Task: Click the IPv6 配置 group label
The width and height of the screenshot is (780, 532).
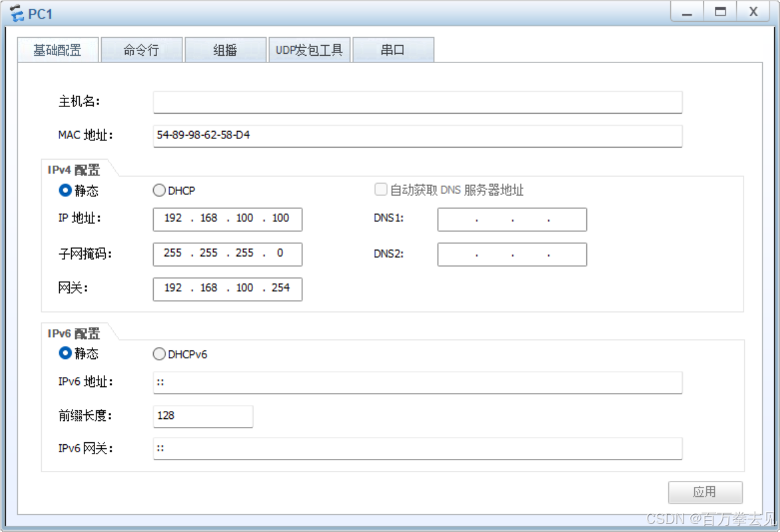Action: 74,334
